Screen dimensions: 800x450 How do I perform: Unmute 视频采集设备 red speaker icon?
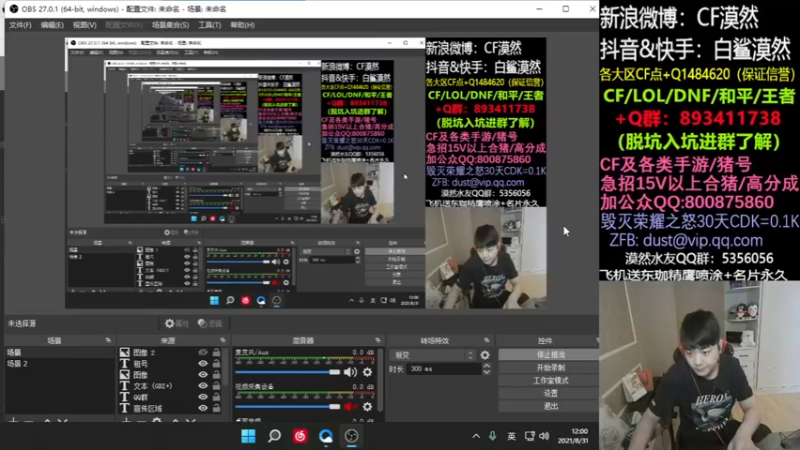point(351,407)
